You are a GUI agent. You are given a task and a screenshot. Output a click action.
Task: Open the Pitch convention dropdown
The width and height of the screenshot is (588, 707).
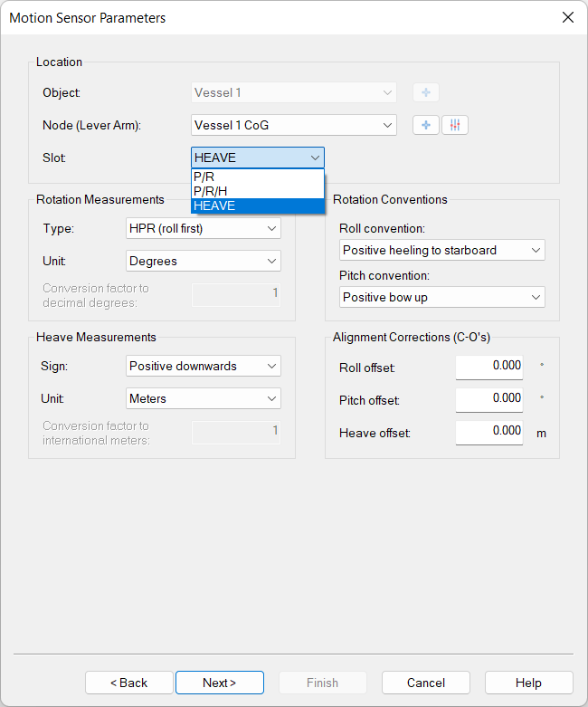pos(442,297)
